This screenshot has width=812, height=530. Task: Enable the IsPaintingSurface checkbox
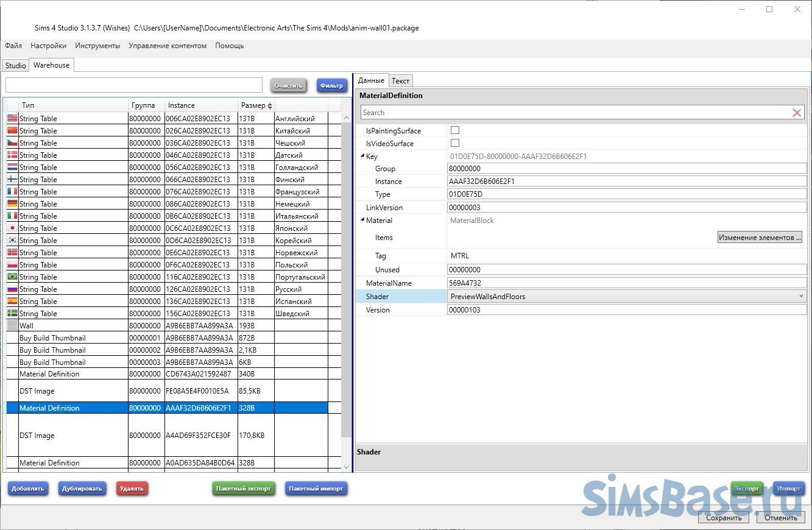point(454,130)
